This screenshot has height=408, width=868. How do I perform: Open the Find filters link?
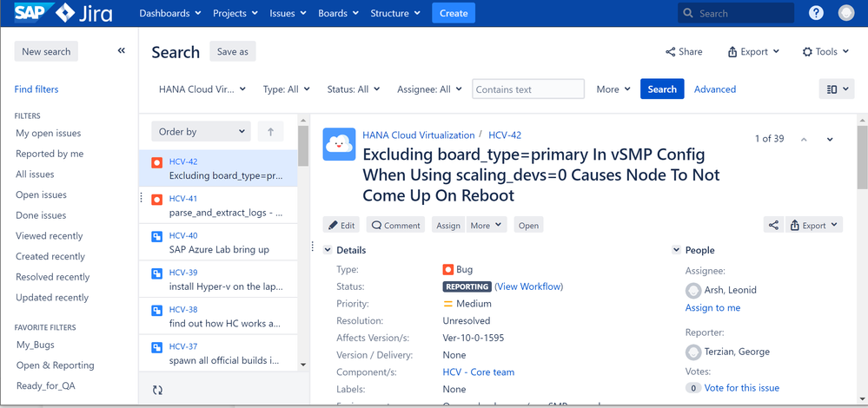pos(36,89)
